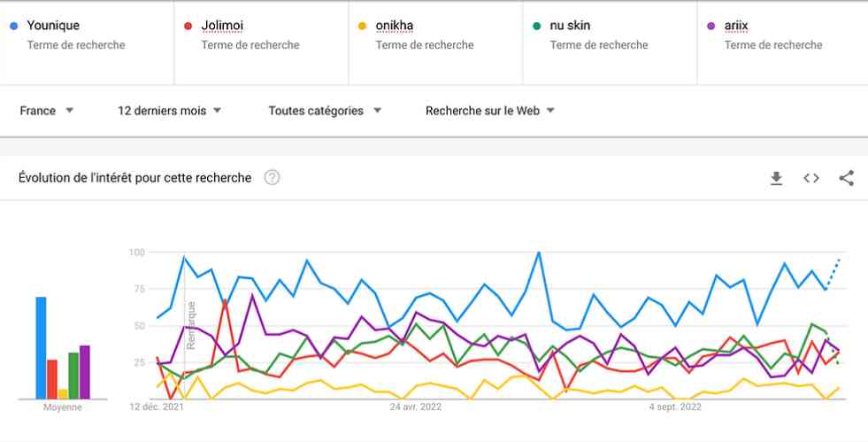Click the red Jolimoi color dot
This screenshot has height=442, width=868.
point(188,26)
